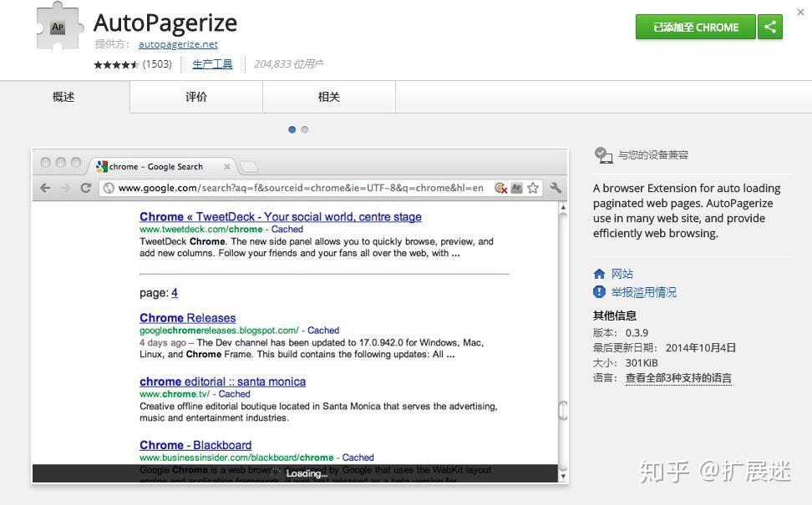Select the second carousel dot below the tabs
The height and width of the screenshot is (505, 812).
[304, 129]
